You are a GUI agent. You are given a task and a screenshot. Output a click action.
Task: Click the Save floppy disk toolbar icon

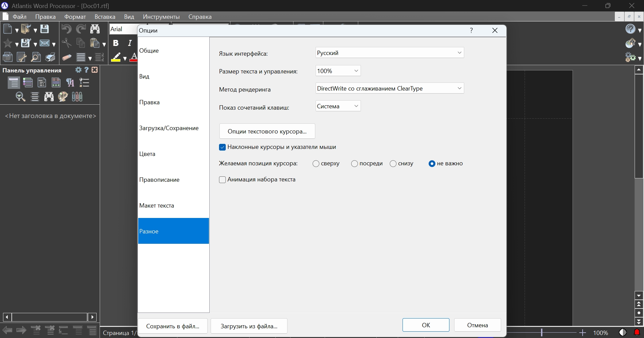45,29
